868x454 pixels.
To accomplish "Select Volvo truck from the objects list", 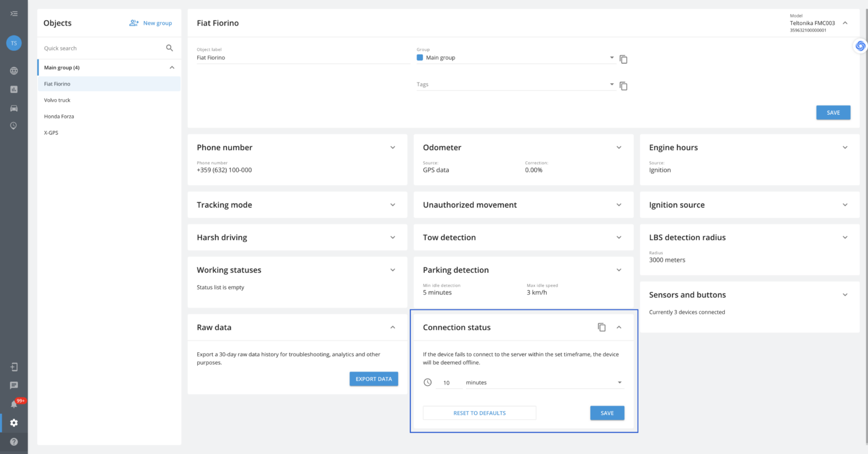I will [57, 100].
